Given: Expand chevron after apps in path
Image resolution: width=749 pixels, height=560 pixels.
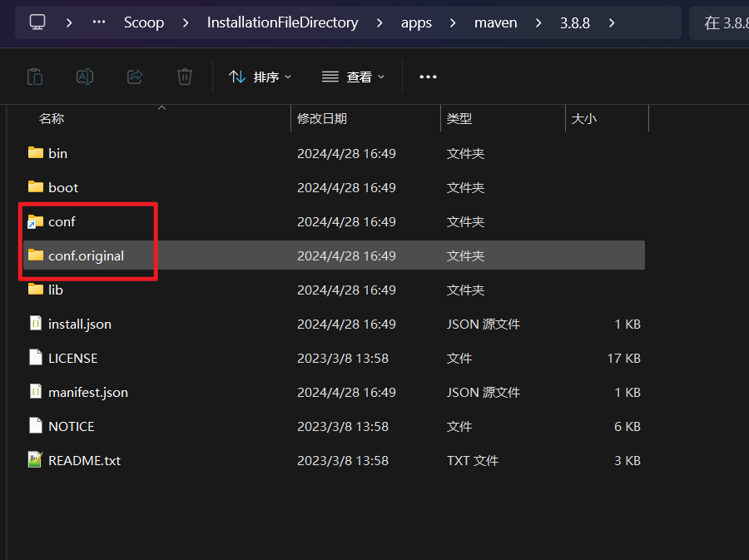Looking at the screenshot, I should pos(453,22).
